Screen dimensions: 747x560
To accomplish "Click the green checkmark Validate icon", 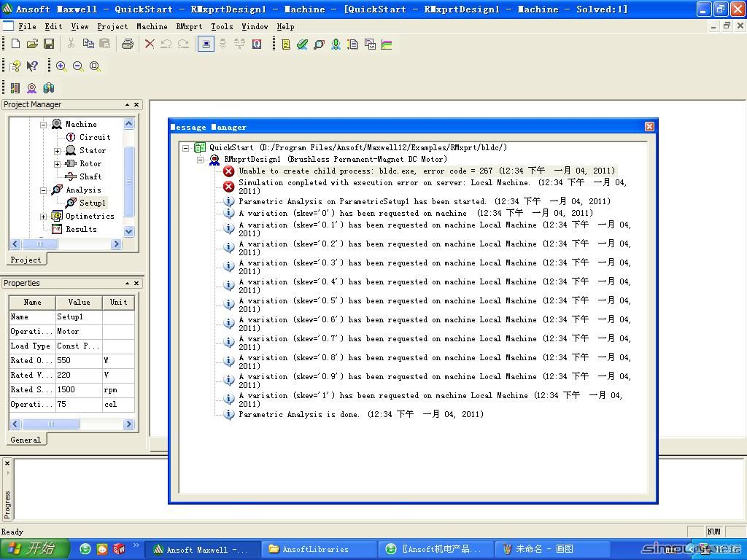I will (302, 44).
